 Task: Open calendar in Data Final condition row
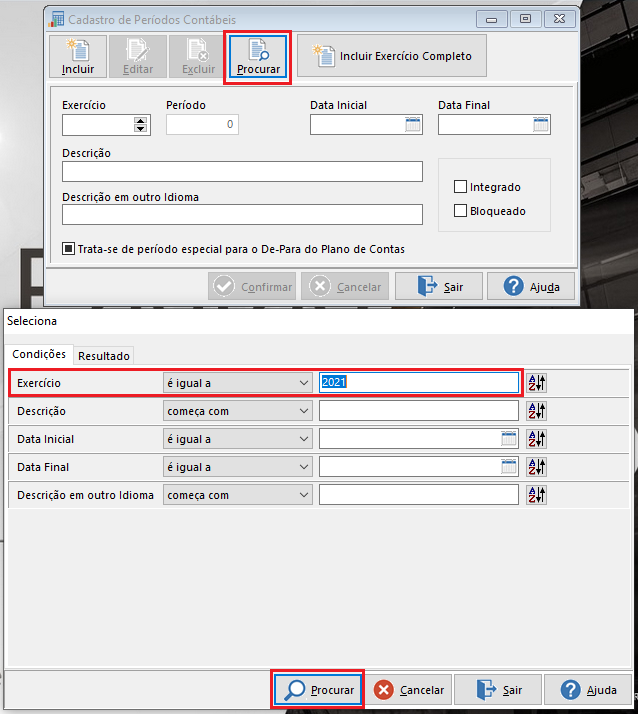(x=509, y=467)
